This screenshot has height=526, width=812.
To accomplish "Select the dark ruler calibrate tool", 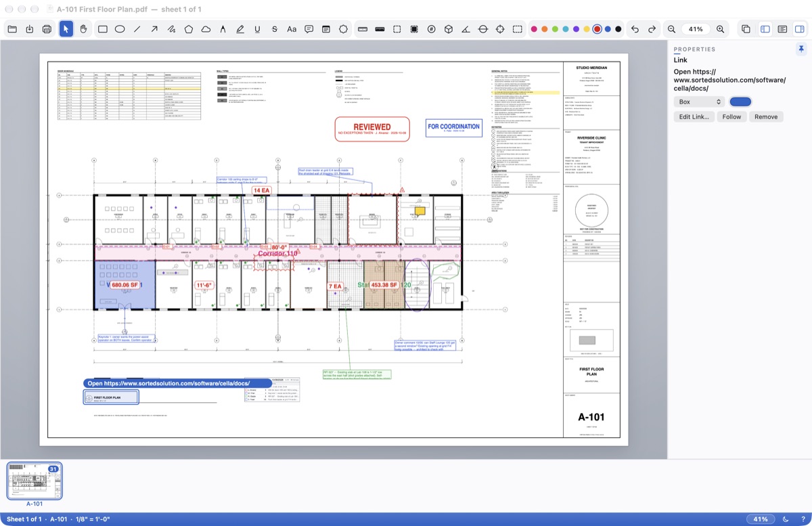I will [380, 29].
